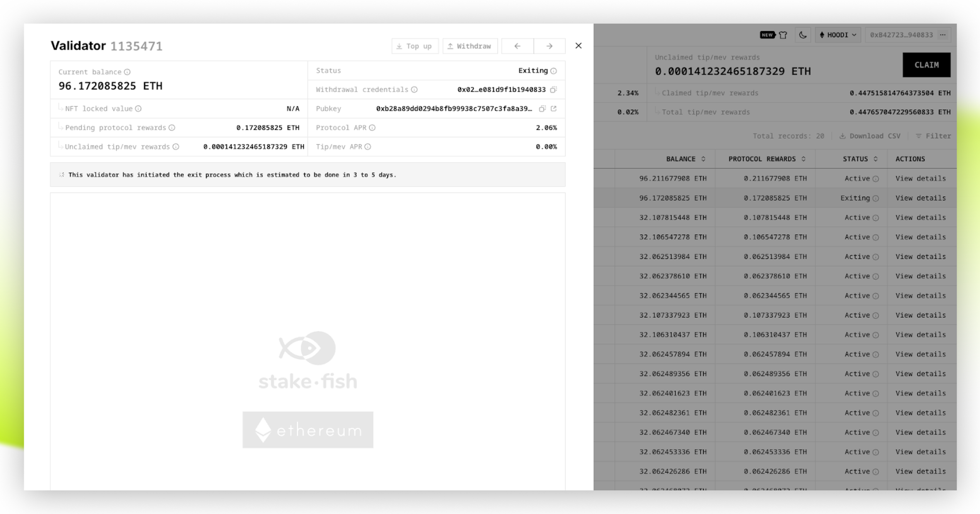View details of the 32.062378610 ETH validator
Screen dimensions: 980x514
click(921, 277)
